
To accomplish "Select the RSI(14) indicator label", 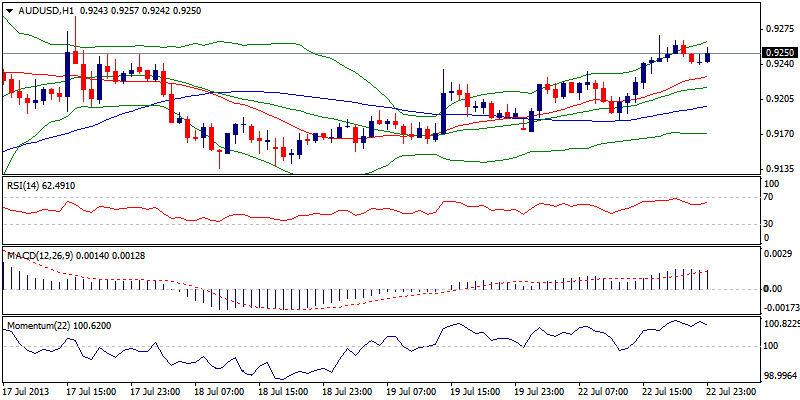I will pos(26,186).
